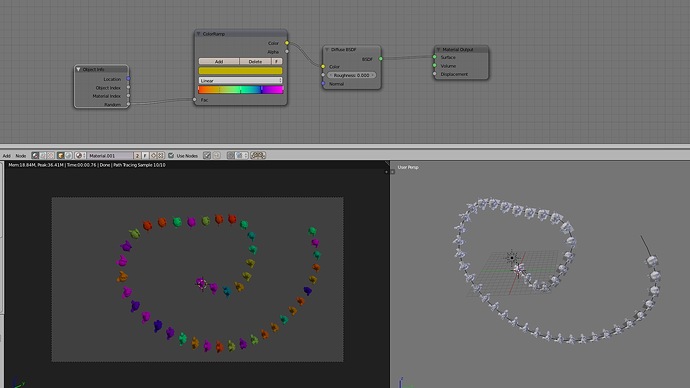This screenshot has width=690, height=388.
Task: Click the BSDF output socket
Action: (x=381, y=59)
